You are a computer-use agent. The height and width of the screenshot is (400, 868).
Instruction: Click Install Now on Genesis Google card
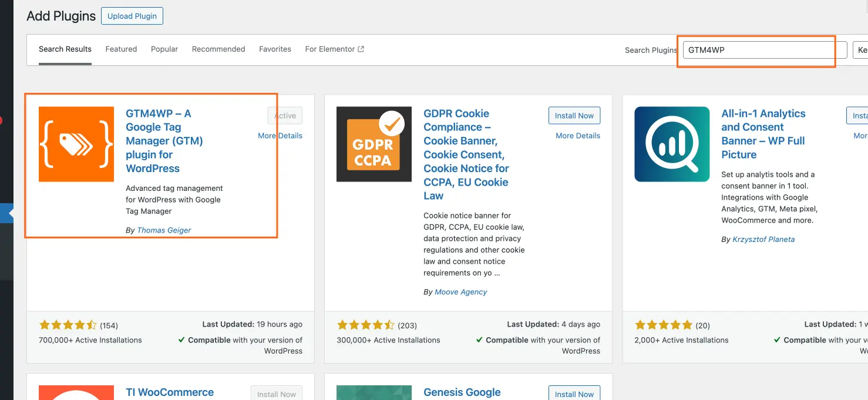click(x=574, y=392)
